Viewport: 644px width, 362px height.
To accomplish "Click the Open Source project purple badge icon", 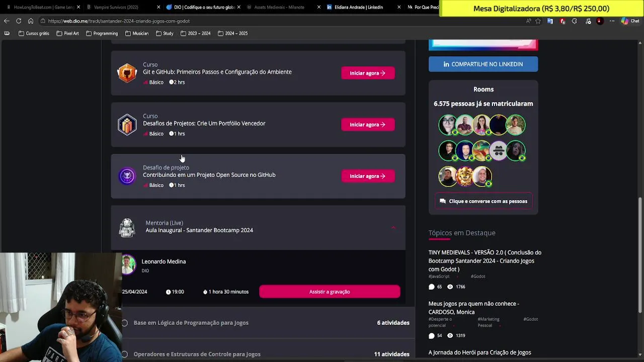I will click(x=127, y=176).
